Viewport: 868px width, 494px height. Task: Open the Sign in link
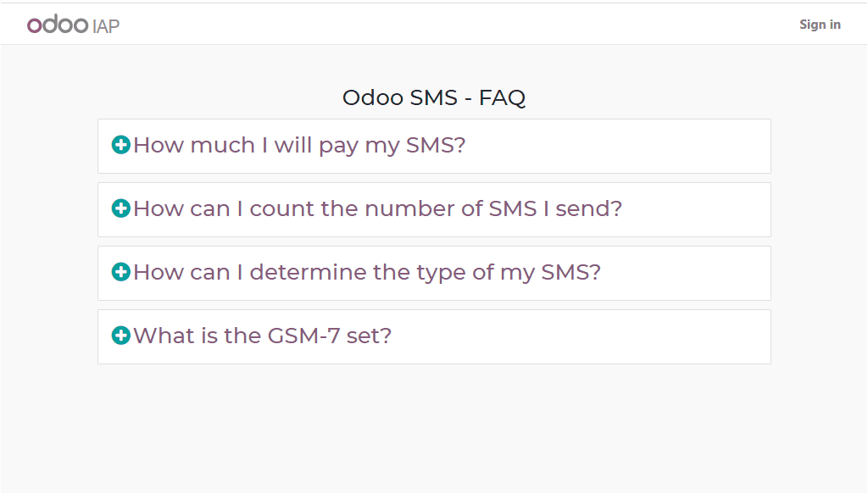coord(820,25)
